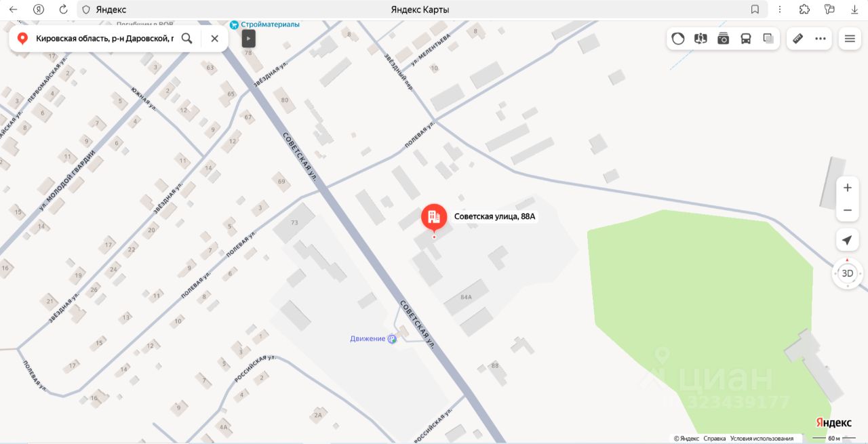Viewport: 868px width, 444px height.
Task: Open the hamburger main menu
Action: [x=850, y=39]
